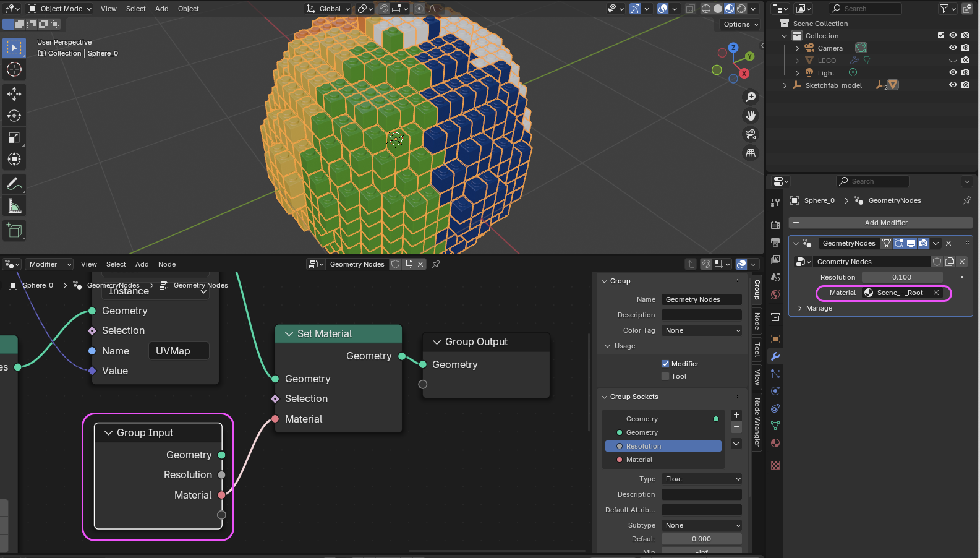
Task: Click the viewport zoom magnifier icon
Action: (751, 97)
